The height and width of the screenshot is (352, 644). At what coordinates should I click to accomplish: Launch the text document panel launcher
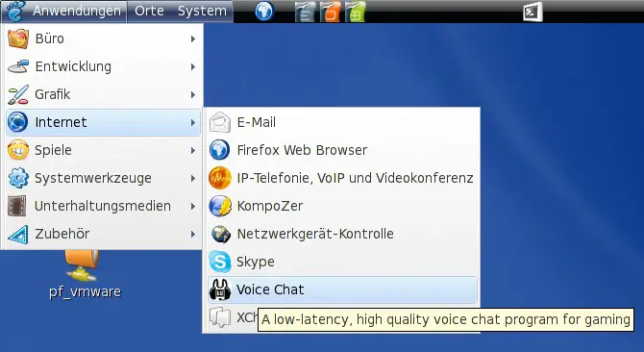coord(305,12)
